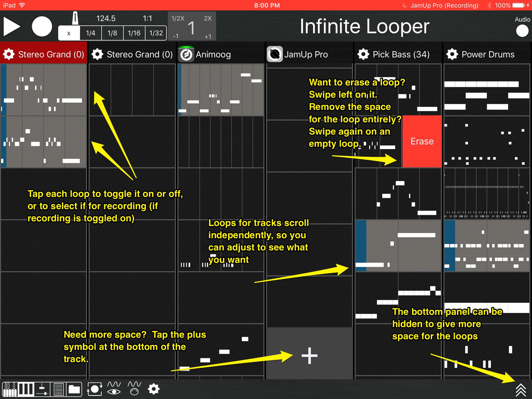532x399 pixels.
Task: Toggle top empty loop in second Stereo Grand
Action: coord(132,90)
